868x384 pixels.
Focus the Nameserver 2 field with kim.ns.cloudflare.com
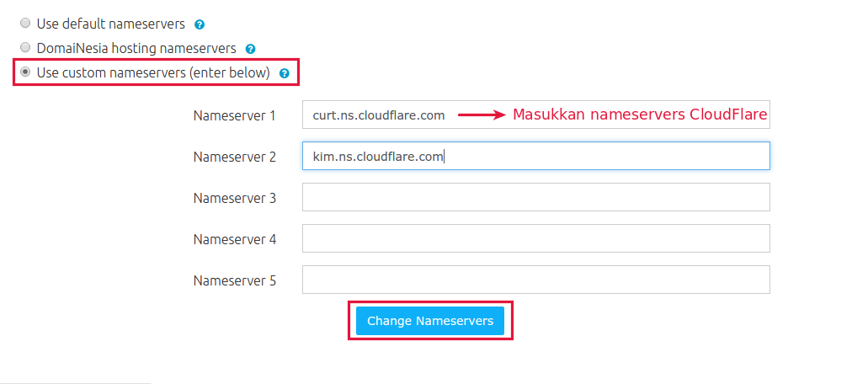(535, 156)
